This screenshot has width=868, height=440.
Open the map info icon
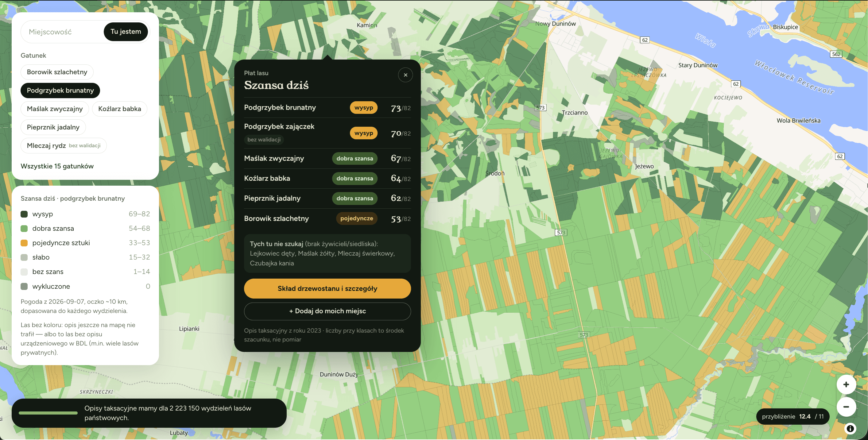850,428
